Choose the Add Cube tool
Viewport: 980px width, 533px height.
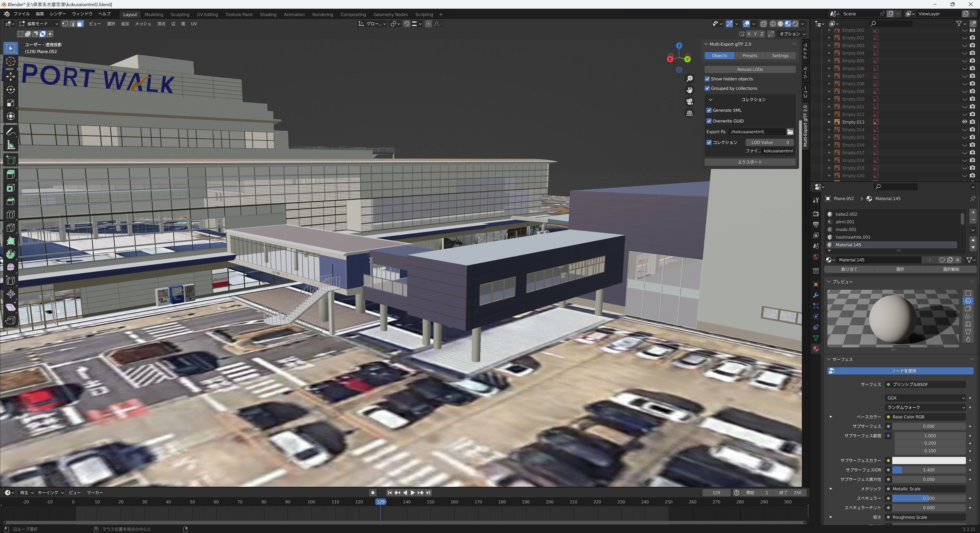click(11, 160)
